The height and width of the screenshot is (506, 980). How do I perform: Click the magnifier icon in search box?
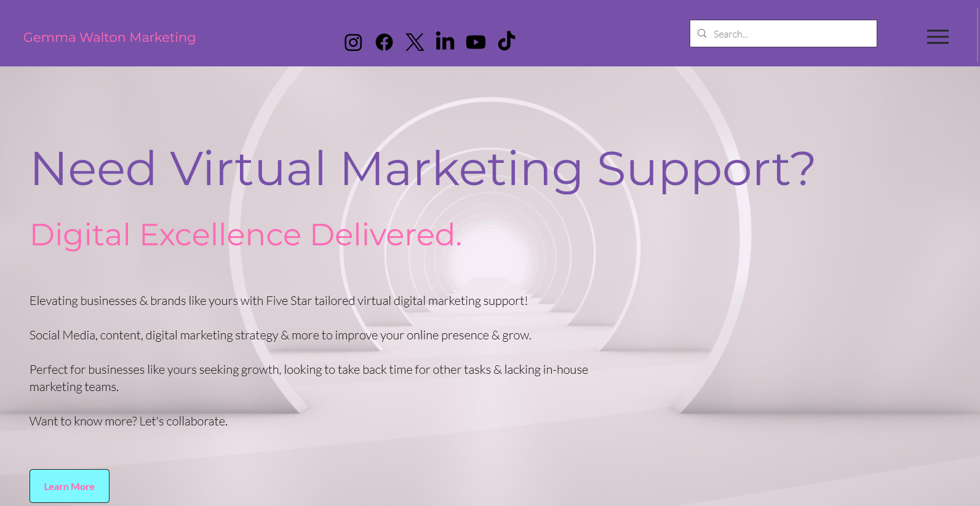702,33
